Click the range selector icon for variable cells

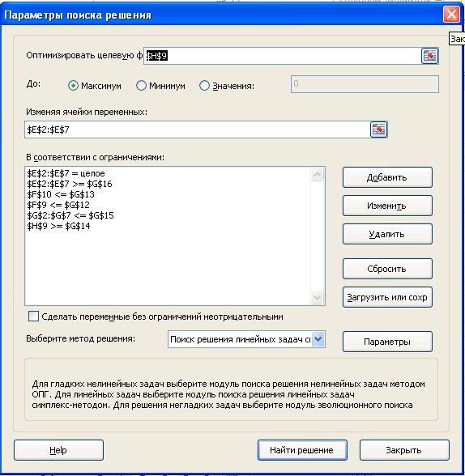tap(379, 130)
